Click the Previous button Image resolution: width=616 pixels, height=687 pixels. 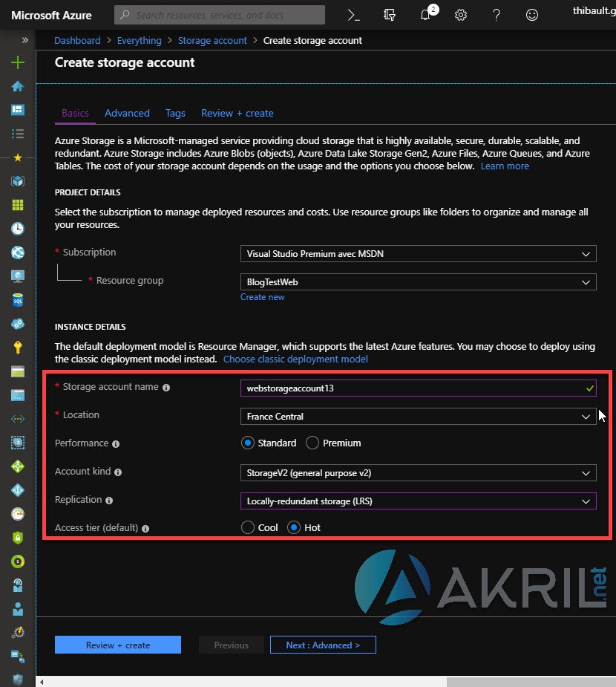[231, 645]
